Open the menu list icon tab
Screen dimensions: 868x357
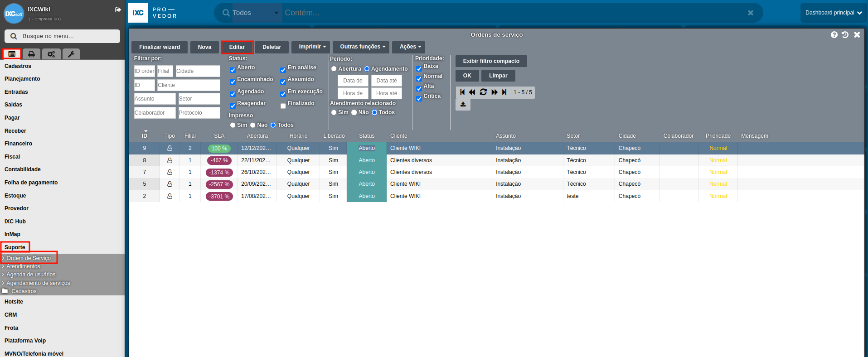click(x=12, y=54)
